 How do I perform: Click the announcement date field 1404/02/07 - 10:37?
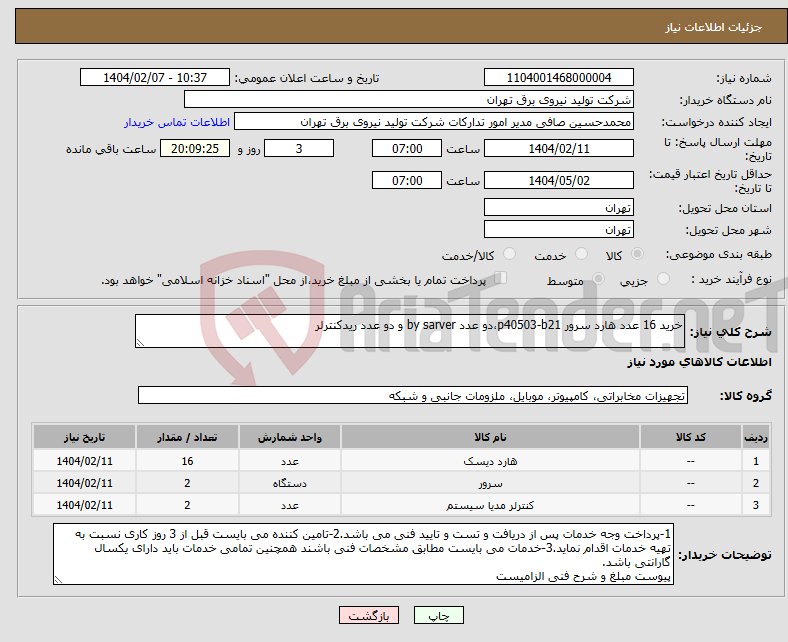point(155,77)
